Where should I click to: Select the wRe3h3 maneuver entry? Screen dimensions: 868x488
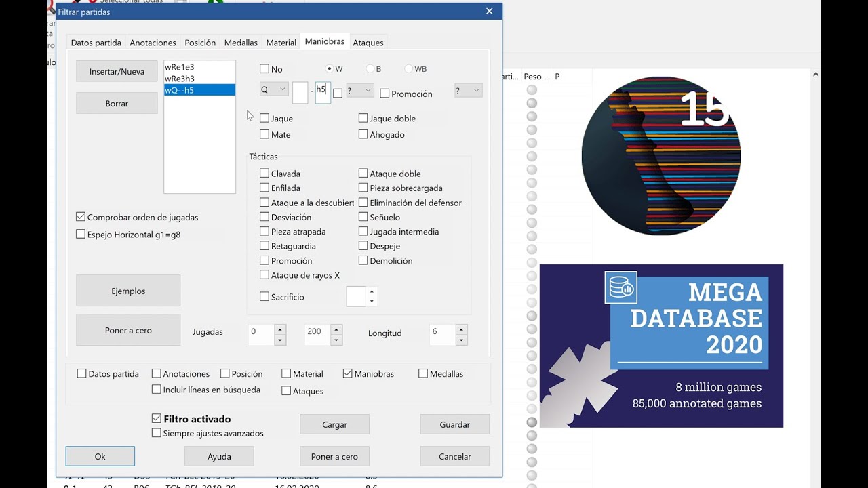pos(199,79)
